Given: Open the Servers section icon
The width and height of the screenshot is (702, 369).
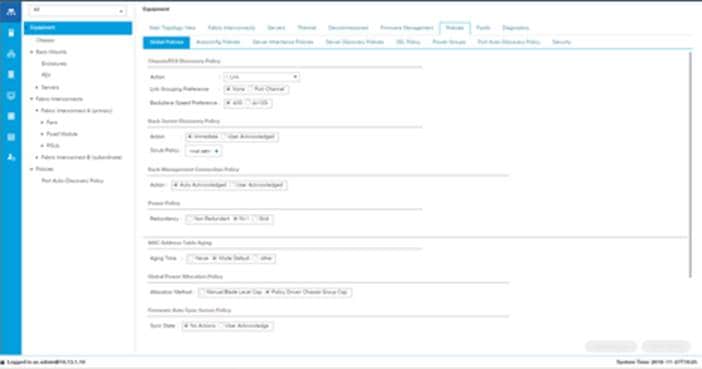Looking at the screenshot, I should click(11, 33).
